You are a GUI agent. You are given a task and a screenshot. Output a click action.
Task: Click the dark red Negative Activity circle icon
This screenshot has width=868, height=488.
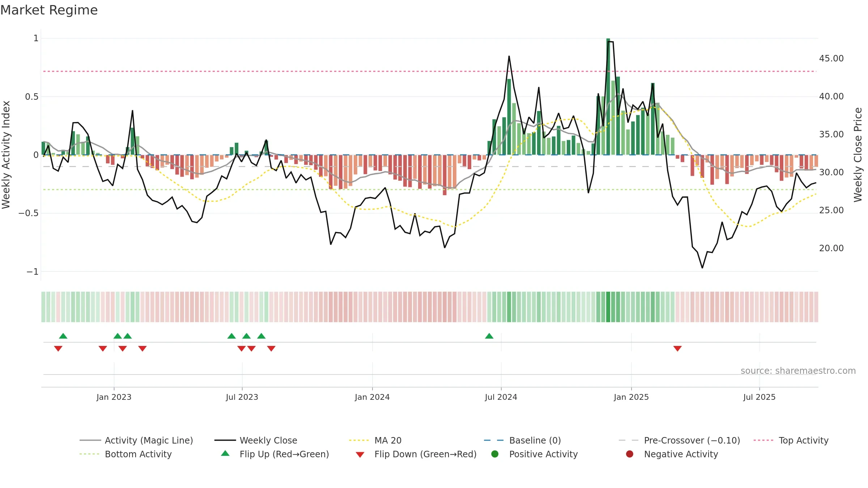pyautogui.click(x=630, y=454)
